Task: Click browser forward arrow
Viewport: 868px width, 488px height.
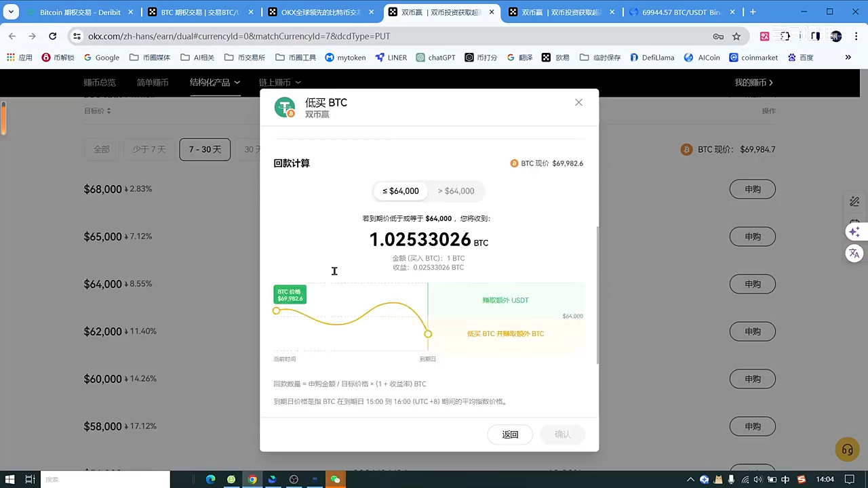Action: pyautogui.click(x=32, y=36)
